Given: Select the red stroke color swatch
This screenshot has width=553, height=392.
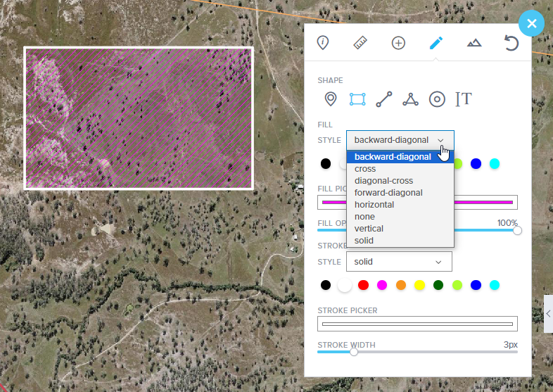Looking at the screenshot, I should tap(363, 285).
